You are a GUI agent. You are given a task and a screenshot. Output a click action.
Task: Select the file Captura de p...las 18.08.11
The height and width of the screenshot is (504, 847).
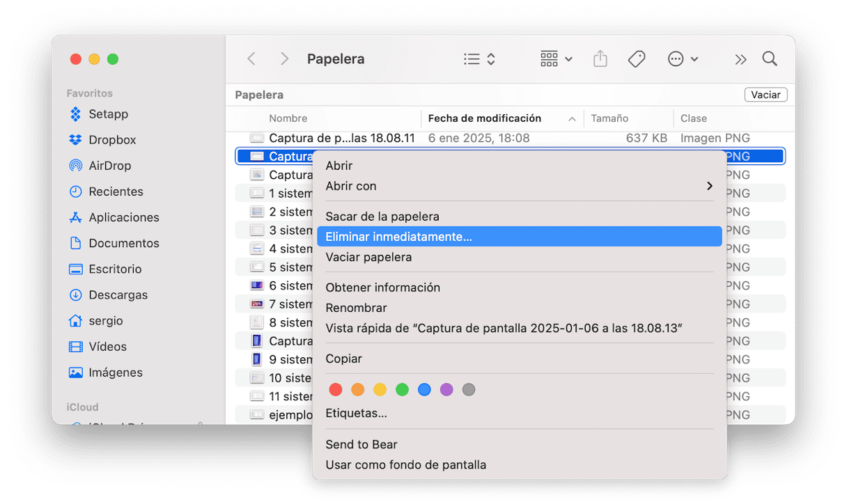point(342,138)
